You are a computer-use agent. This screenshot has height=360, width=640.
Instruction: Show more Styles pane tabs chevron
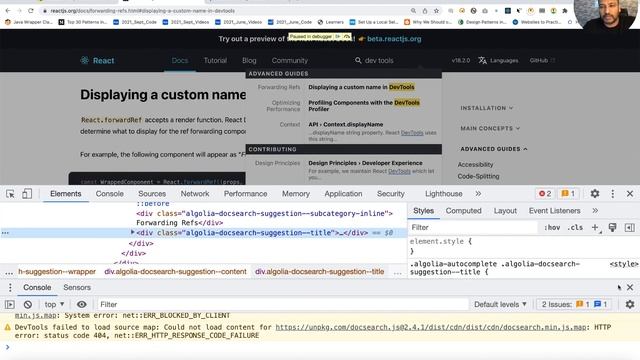(595, 211)
